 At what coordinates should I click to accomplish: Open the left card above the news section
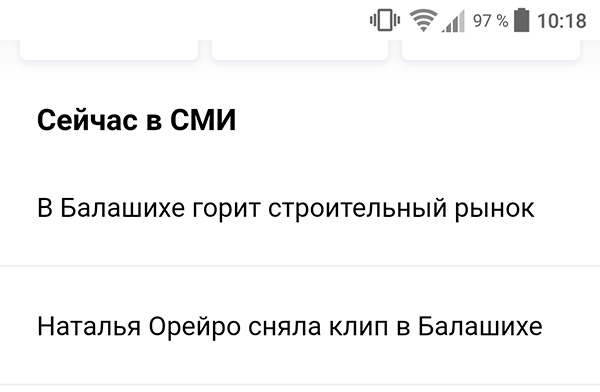click(x=109, y=50)
